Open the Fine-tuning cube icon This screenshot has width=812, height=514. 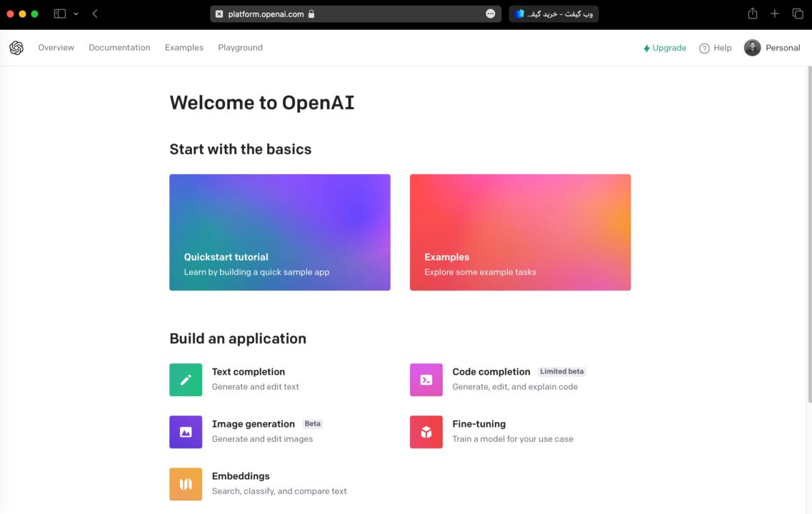click(426, 432)
